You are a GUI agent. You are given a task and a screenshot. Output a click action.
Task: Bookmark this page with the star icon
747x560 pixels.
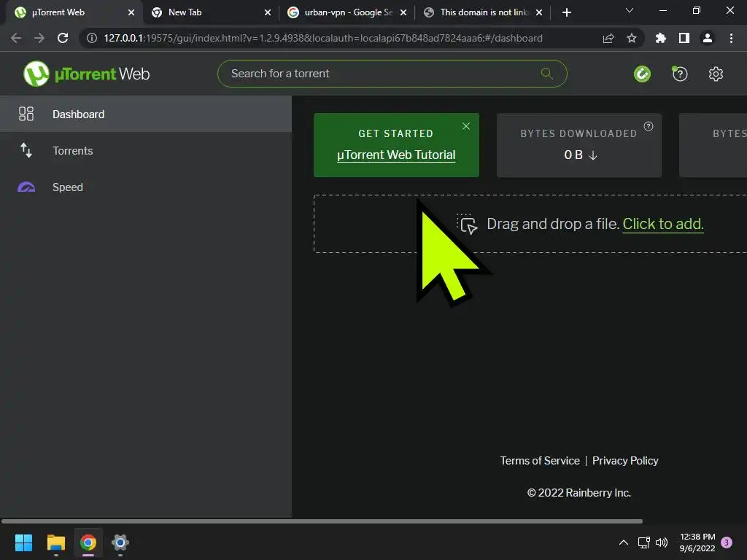[x=631, y=38]
